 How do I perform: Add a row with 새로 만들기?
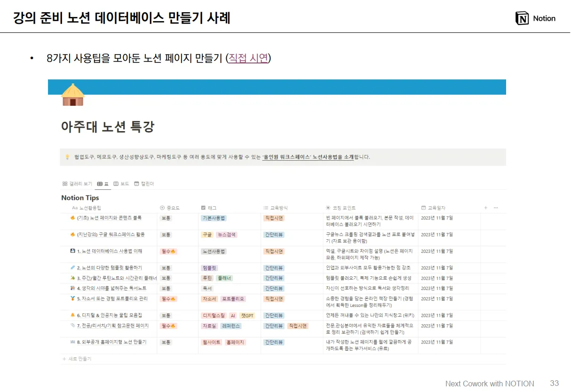[x=77, y=359]
